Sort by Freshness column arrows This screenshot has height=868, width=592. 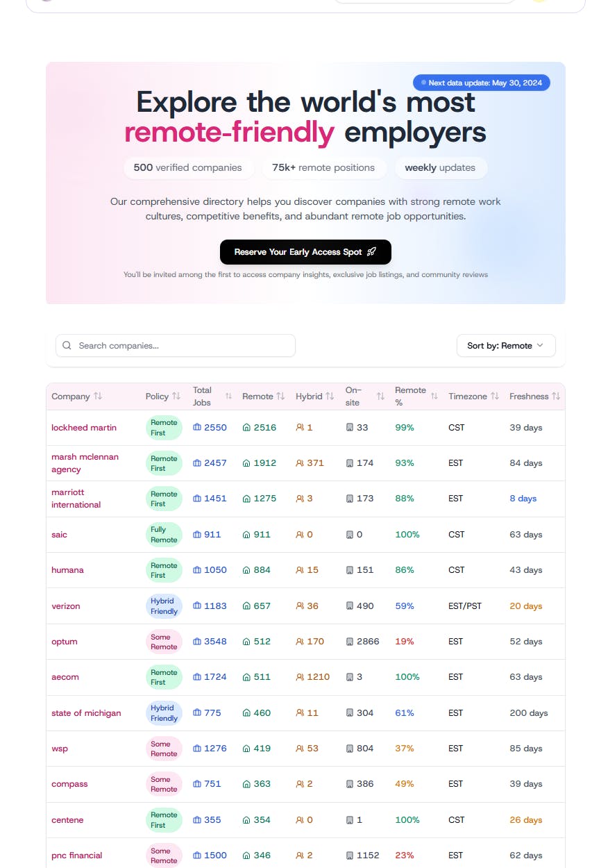coord(556,397)
